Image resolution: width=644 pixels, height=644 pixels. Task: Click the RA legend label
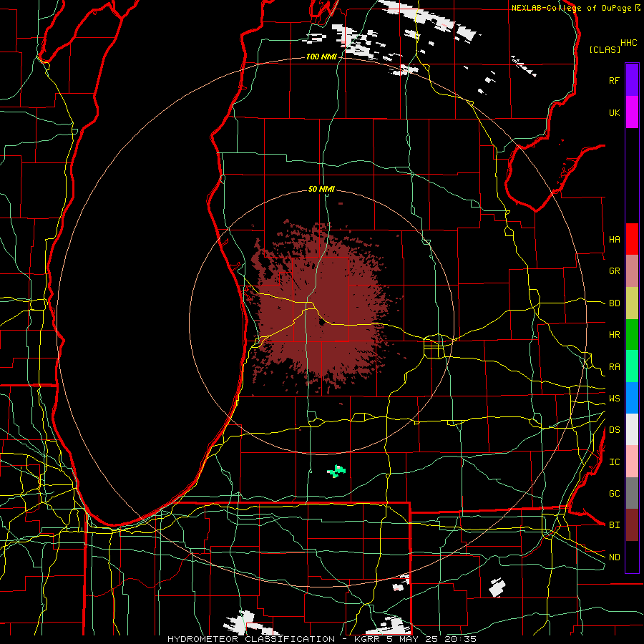click(x=614, y=367)
